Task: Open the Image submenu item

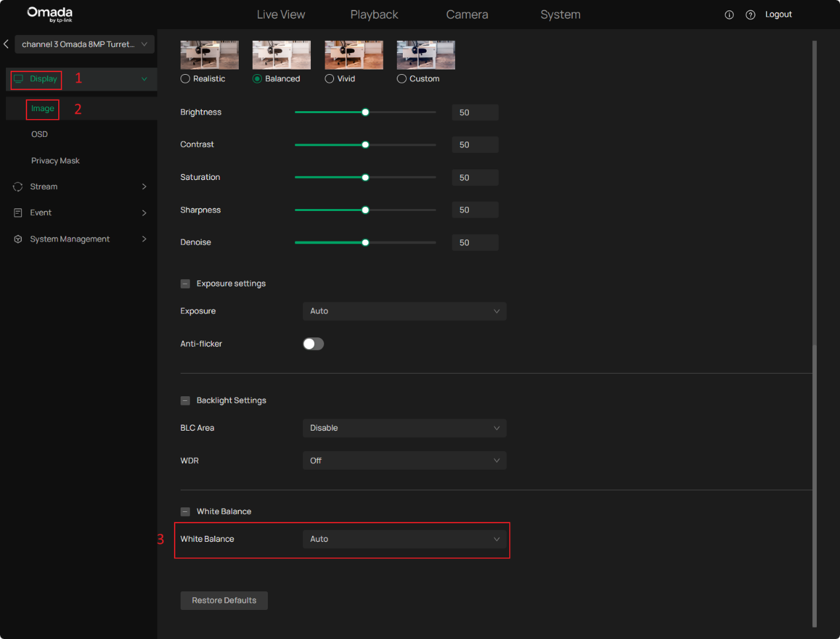Action: tap(42, 108)
